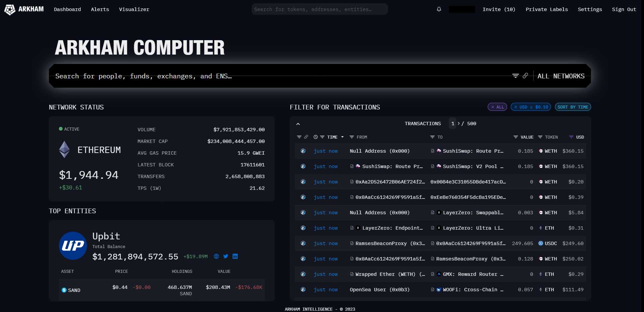
Task: Open Upbit LinkedIn profile icon
Action: [235, 256]
